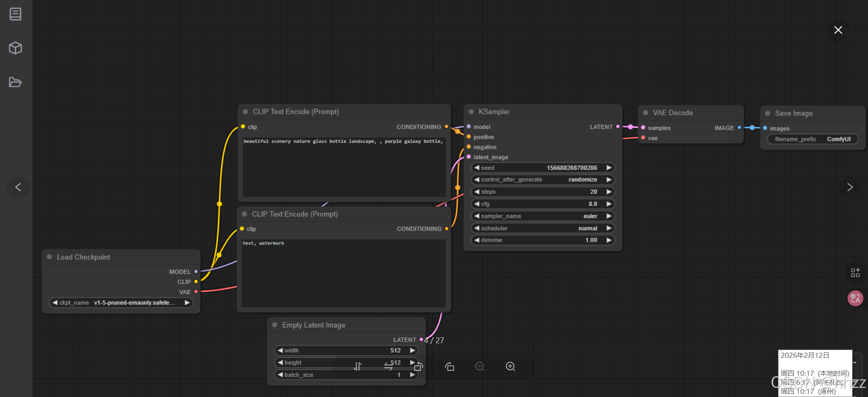Click the negative prompt 'text, watermark' box
The height and width of the screenshot is (397, 868).
click(x=344, y=273)
